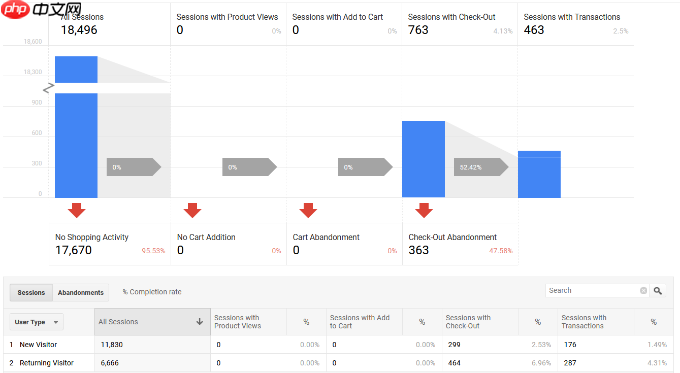
Task: Click the Sessions with Transactions blue bar
Action: click(x=539, y=174)
